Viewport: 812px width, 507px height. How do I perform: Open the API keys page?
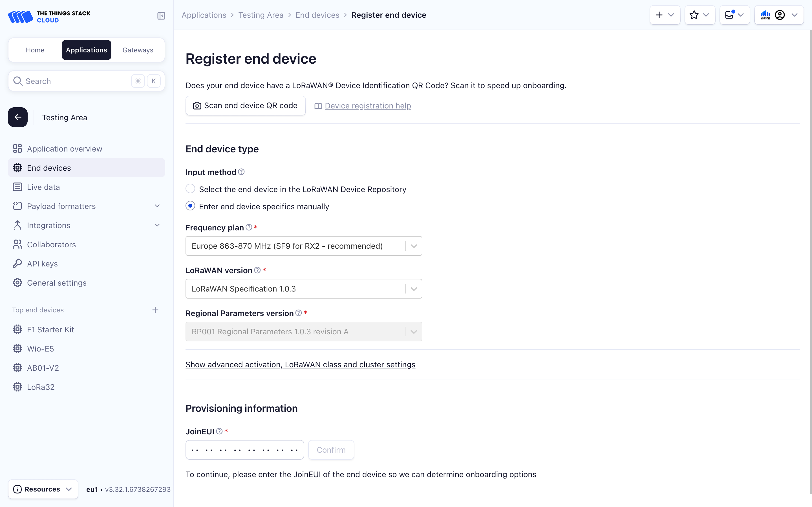click(x=42, y=264)
